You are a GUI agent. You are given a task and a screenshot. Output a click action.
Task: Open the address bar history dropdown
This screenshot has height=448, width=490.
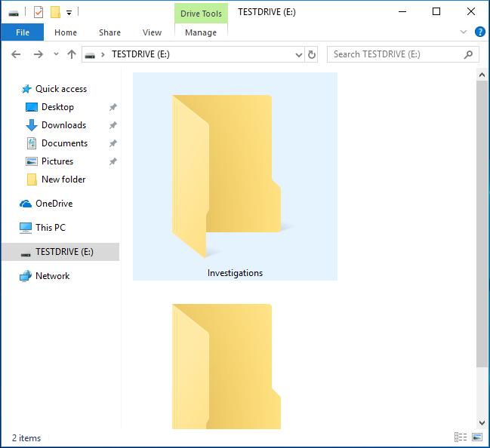pos(299,55)
